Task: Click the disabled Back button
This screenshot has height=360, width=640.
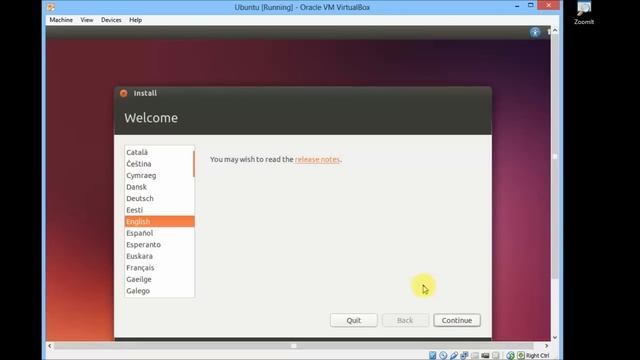Action: pos(405,320)
